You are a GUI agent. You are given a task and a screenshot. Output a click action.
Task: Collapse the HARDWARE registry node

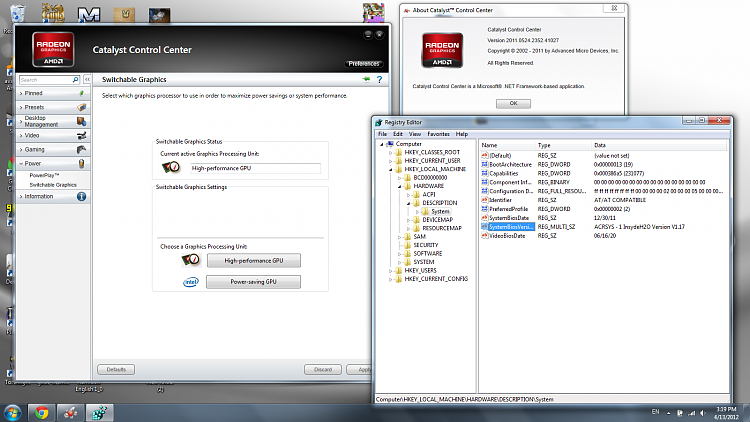tap(399, 186)
